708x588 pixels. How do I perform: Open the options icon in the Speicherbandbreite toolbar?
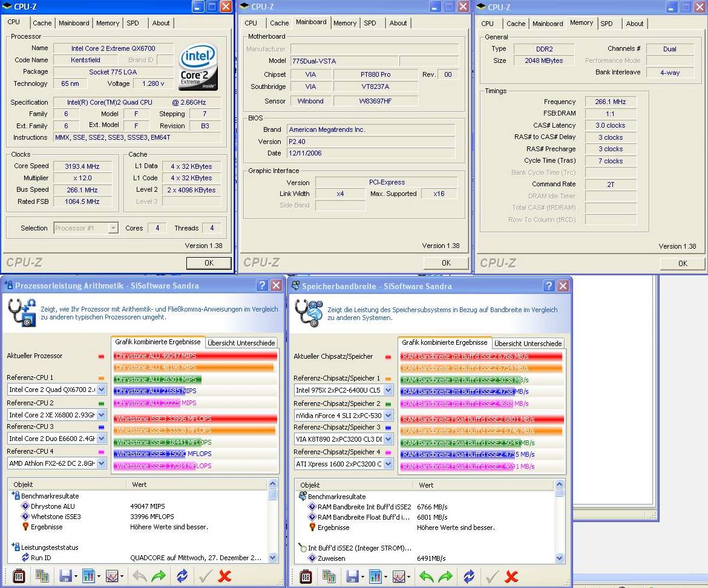(x=306, y=577)
